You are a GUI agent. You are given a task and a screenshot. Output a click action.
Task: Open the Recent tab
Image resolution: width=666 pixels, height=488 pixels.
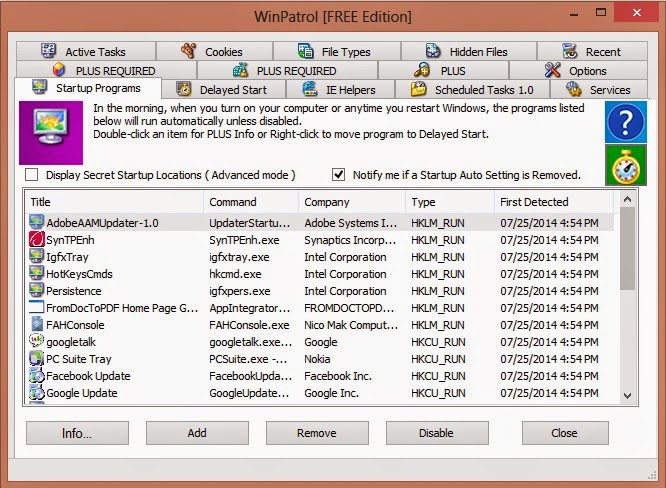coord(593,51)
